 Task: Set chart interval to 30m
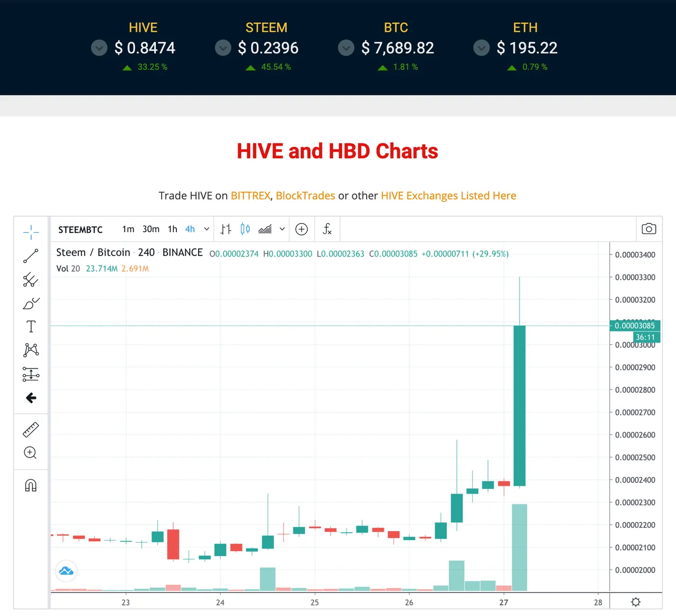point(151,229)
